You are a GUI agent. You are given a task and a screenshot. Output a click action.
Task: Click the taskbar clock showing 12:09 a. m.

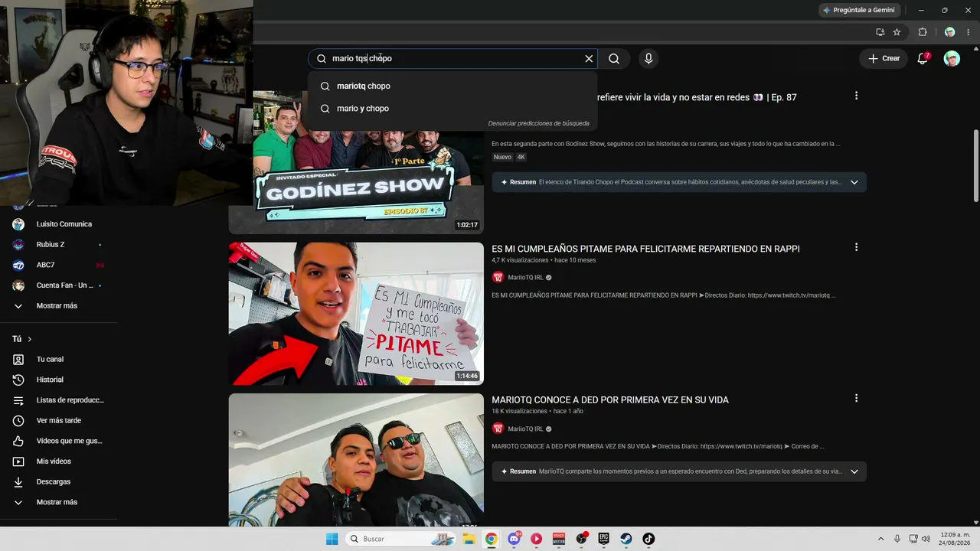point(955,539)
